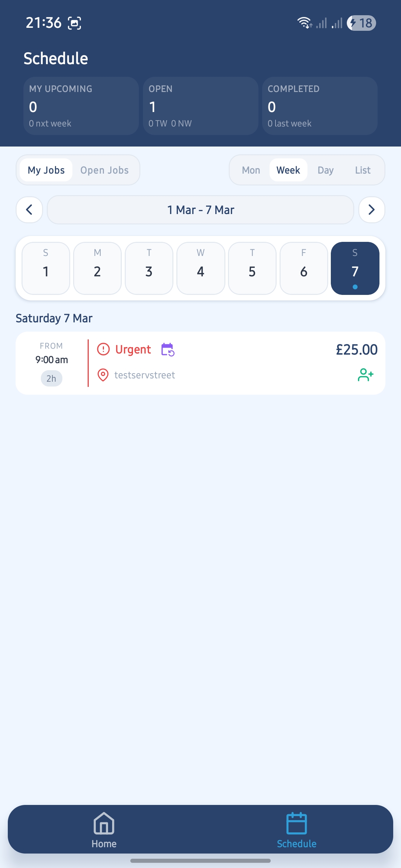Switch to the Day view tab
This screenshot has width=401, height=868.
click(325, 170)
